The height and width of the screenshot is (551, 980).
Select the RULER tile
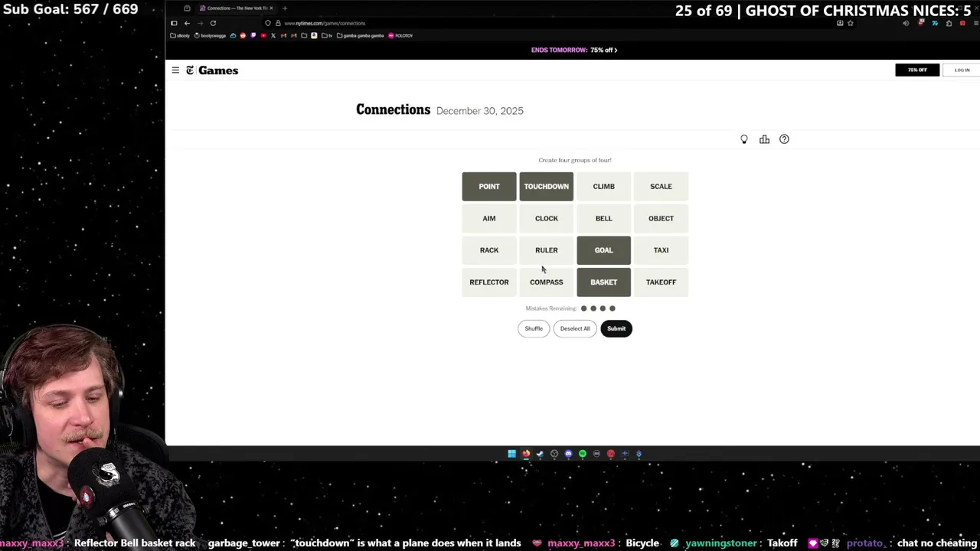point(547,250)
